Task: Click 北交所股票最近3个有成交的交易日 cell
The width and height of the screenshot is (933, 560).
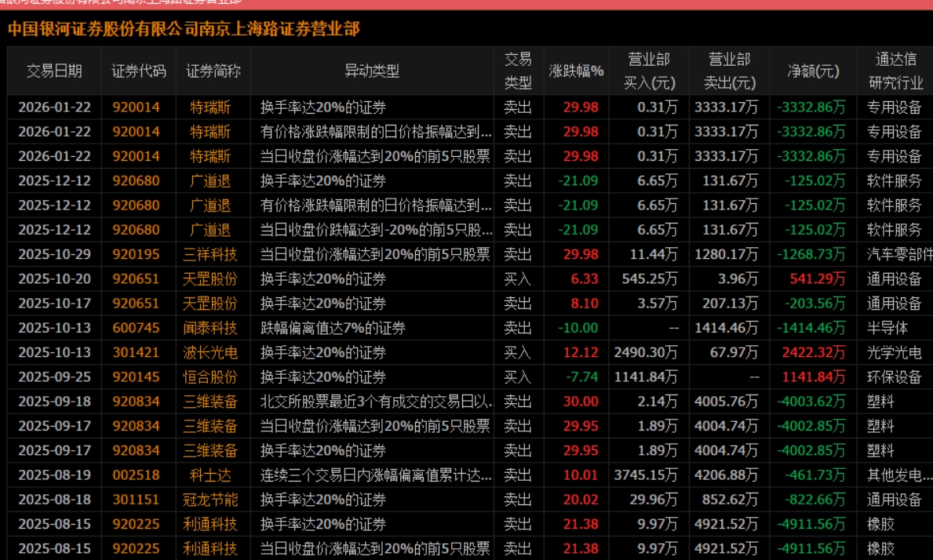Action: pos(376,402)
